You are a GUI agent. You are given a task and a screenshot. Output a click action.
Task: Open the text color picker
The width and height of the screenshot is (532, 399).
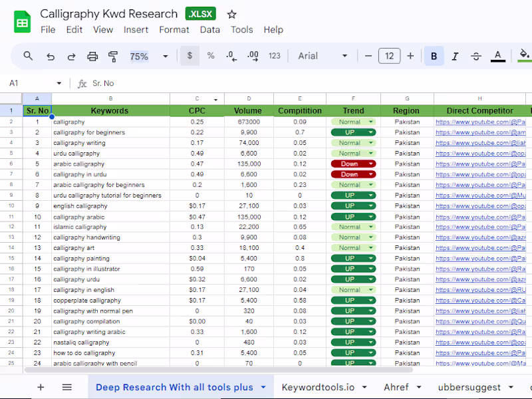coord(497,57)
